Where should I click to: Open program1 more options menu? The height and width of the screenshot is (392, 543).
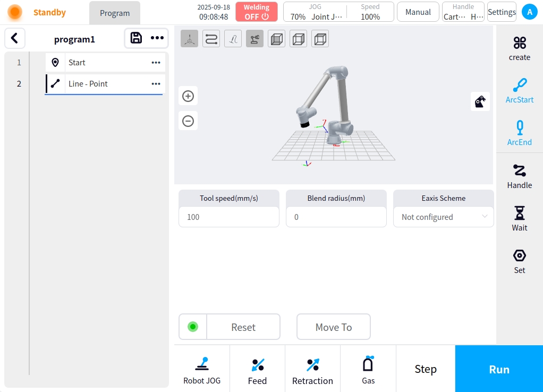point(157,38)
